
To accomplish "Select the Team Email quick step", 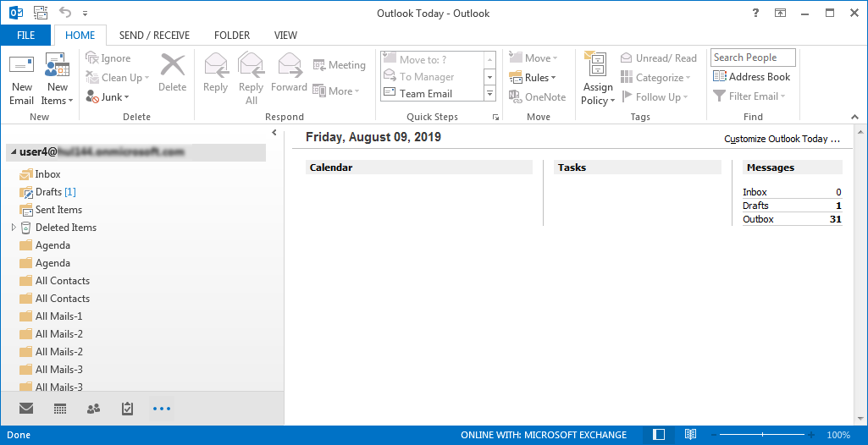I will pyautogui.click(x=432, y=94).
